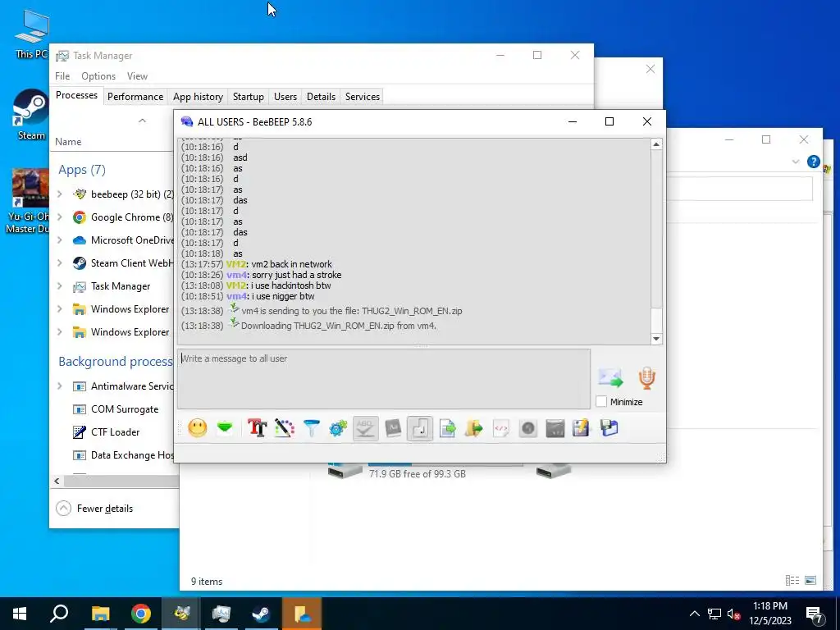
Task: Switch to the Performance tab
Action: tap(135, 97)
